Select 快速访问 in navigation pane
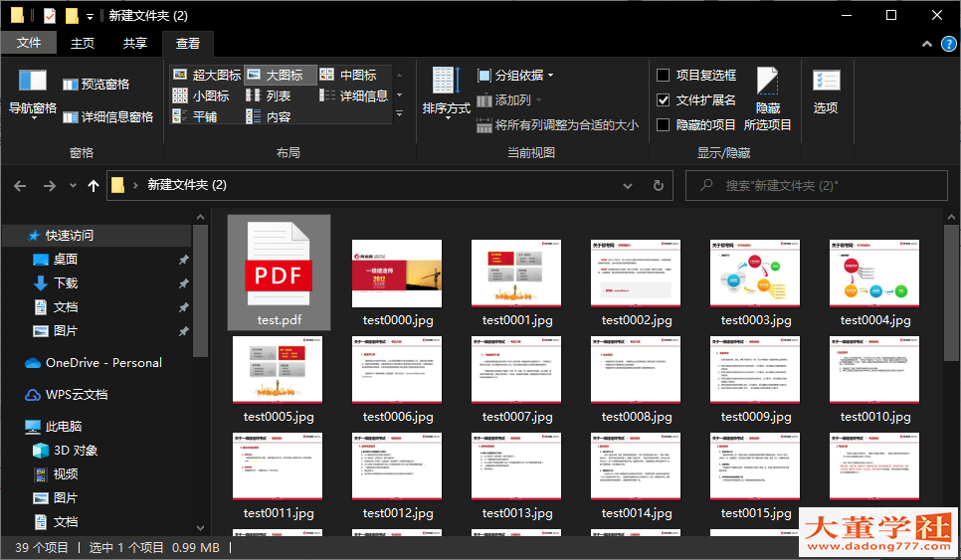961x560 pixels. point(70,236)
